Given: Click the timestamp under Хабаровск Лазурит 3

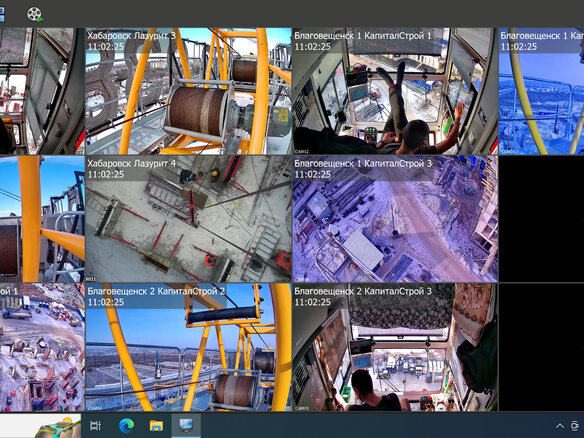Looking at the screenshot, I should click(106, 47).
